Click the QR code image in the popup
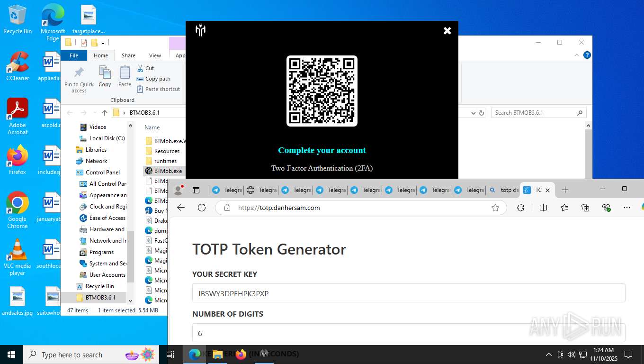The height and width of the screenshot is (364, 644). click(x=322, y=91)
